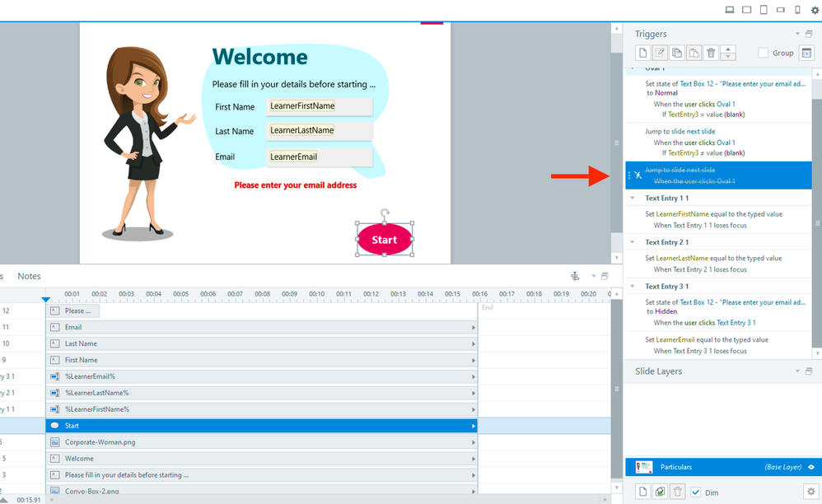Switch to desktop preview device icon
Image resolution: width=822 pixels, height=504 pixels.
729,9
